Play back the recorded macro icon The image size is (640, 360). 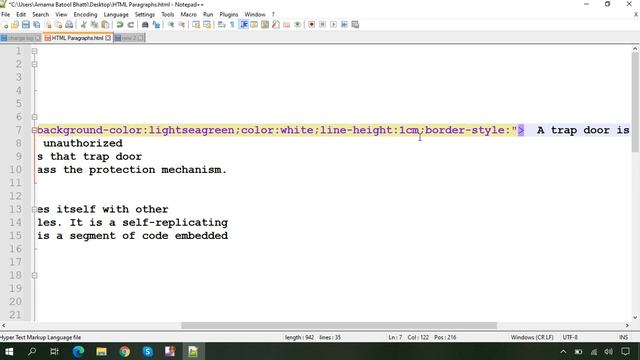(x=333, y=24)
